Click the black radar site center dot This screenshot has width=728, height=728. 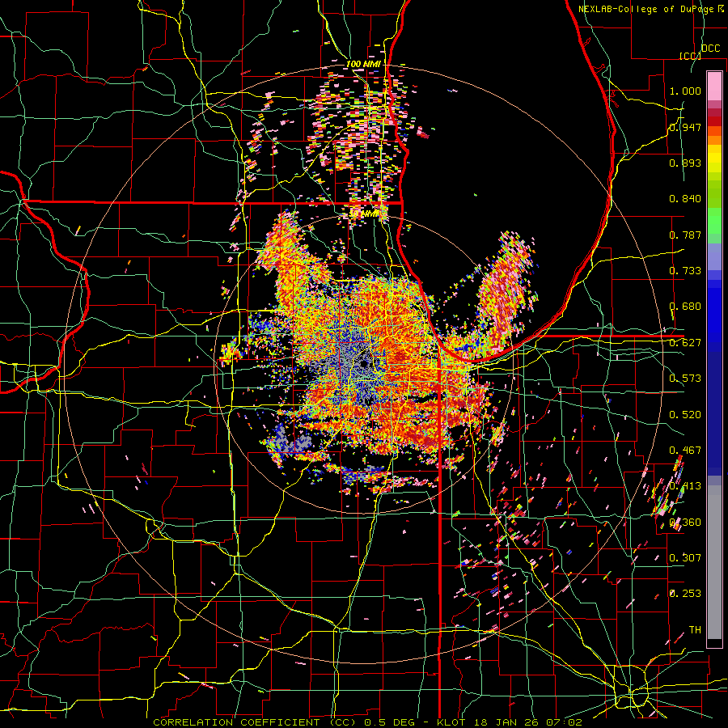pos(365,364)
